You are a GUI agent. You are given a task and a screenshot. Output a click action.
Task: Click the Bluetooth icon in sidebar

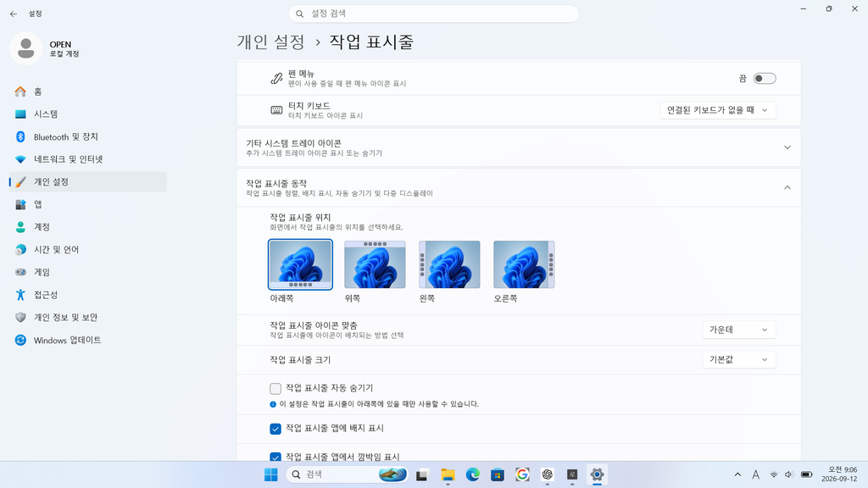pyautogui.click(x=20, y=136)
